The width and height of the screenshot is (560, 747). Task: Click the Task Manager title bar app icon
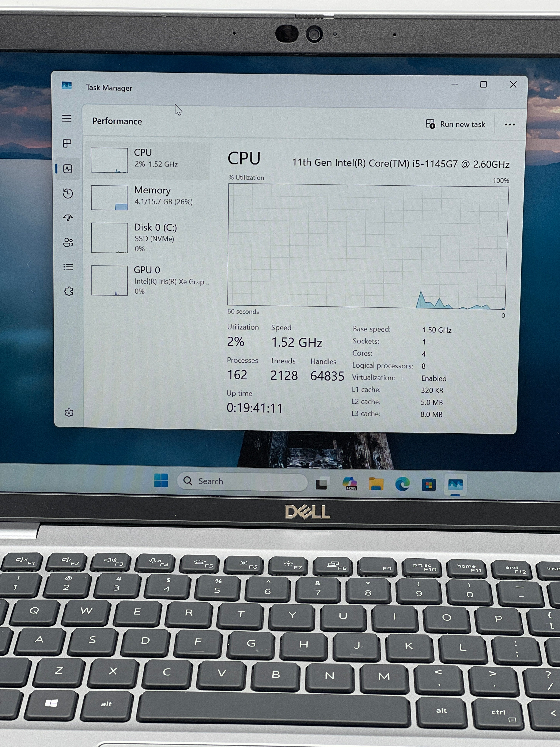tap(66, 85)
